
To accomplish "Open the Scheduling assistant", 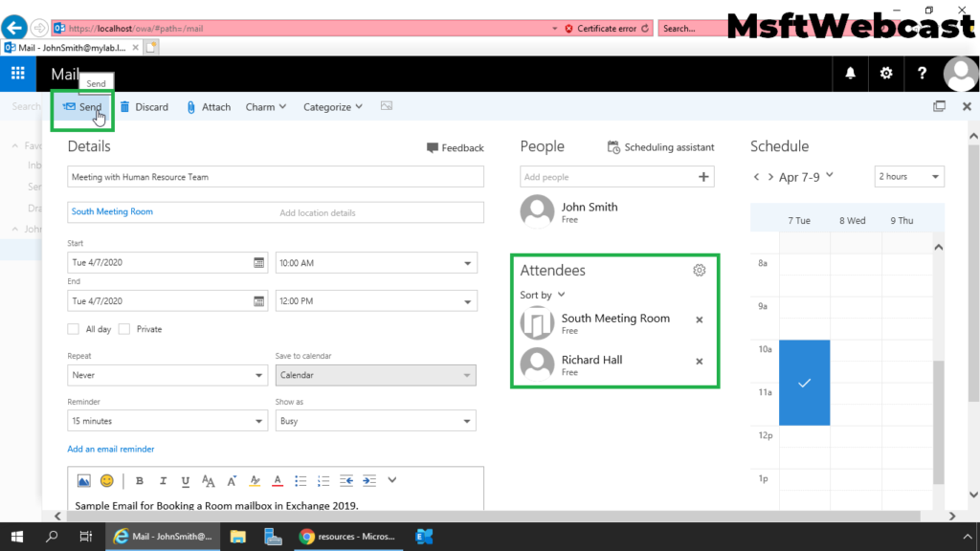I will [660, 147].
